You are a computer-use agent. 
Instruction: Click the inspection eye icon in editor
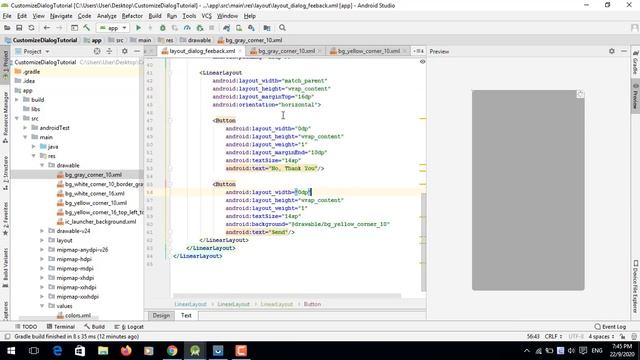point(422,62)
